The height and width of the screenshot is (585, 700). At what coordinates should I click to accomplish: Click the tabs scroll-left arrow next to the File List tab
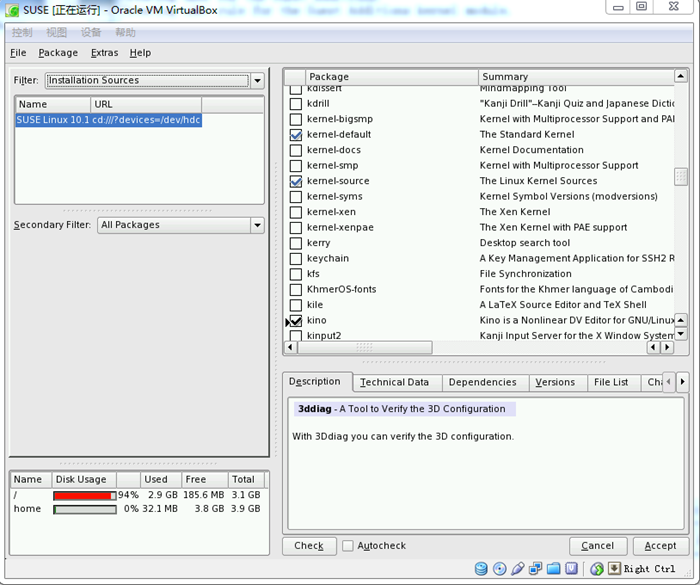coord(668,382)
